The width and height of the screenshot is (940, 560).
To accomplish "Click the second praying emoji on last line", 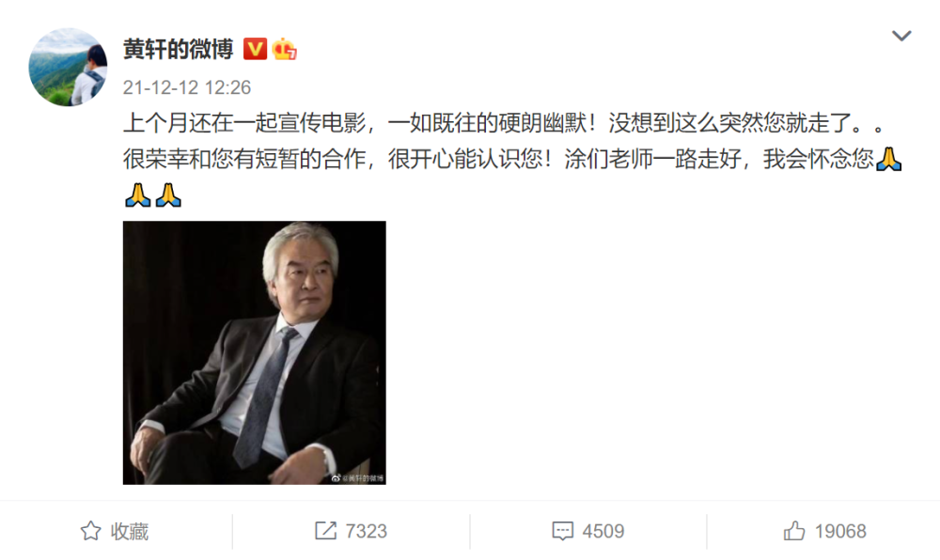I will pyautogui.click(x=168, y=195).
